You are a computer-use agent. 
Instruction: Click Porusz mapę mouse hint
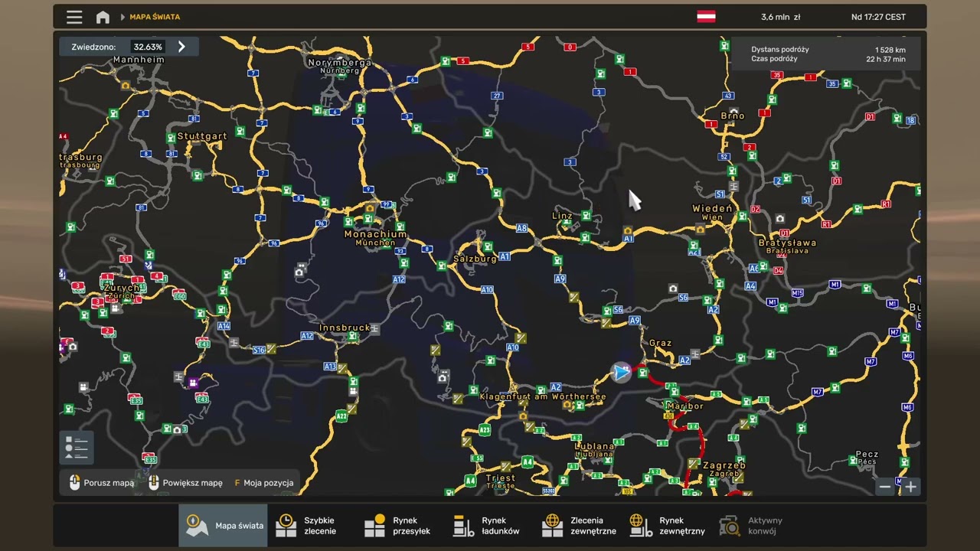pos(101,483)
